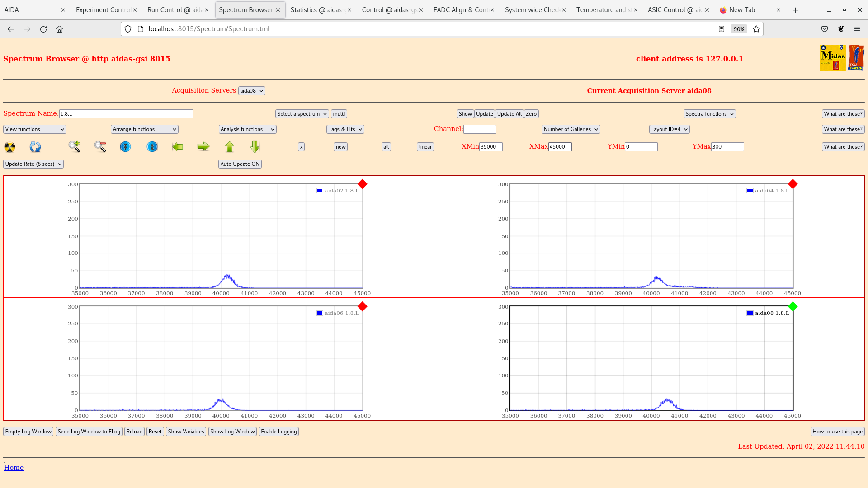Click the blue circle down-arrow icon
The image size is (868, 488).
[x=125, y=146]
